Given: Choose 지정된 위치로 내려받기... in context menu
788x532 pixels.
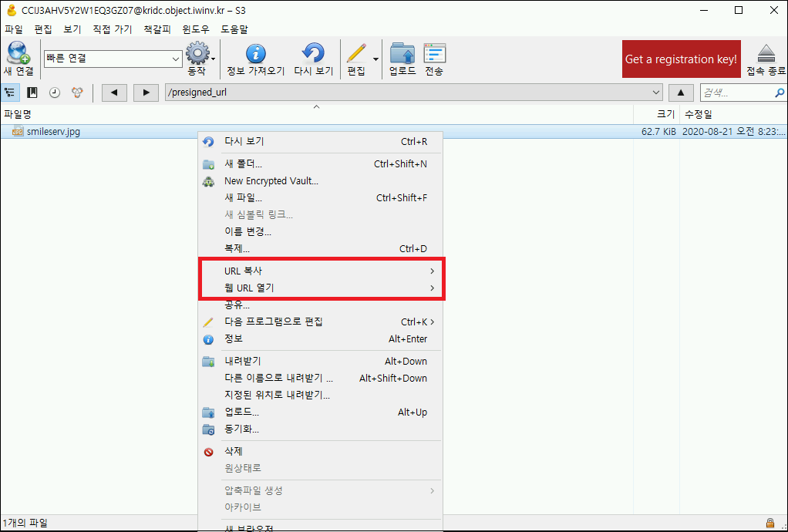Looking at the screenshot, I should (321, 396).
